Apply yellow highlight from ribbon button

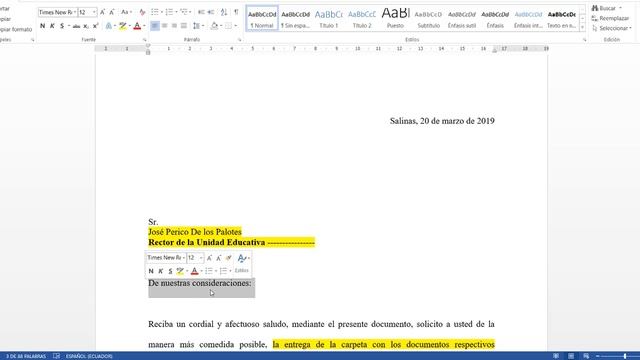[122, 26]
